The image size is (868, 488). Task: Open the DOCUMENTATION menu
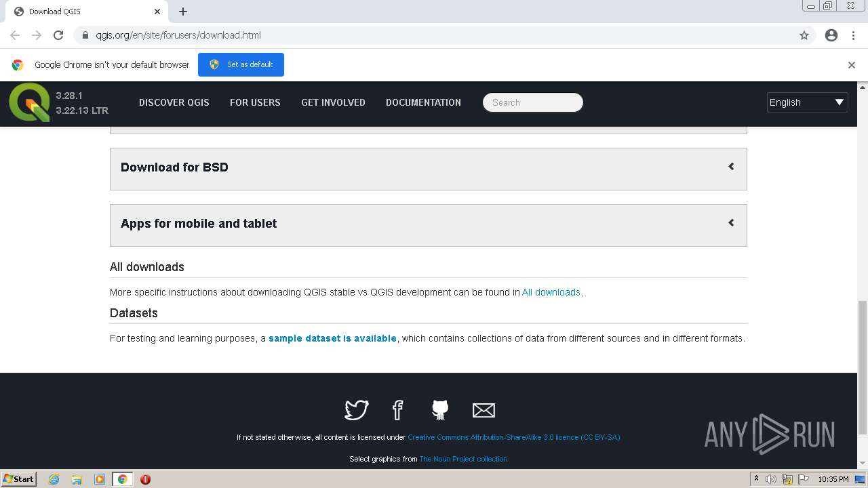coord(423,102)
